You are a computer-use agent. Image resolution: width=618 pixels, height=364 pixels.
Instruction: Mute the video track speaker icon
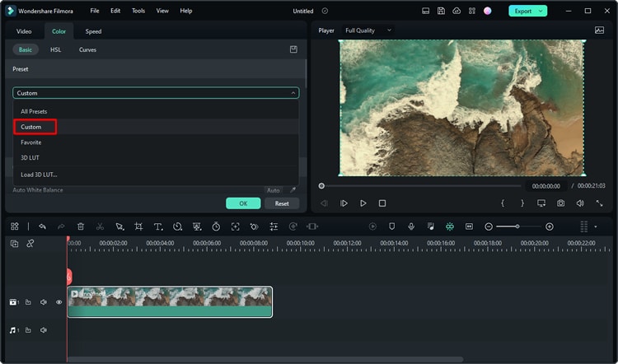coord(43,302)
